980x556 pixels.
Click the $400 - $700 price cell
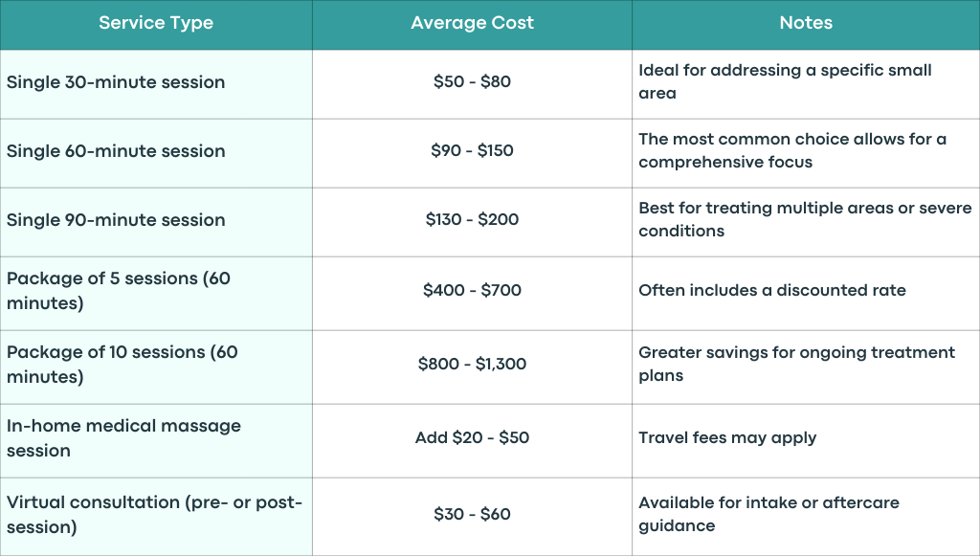[x=472, y=293]
